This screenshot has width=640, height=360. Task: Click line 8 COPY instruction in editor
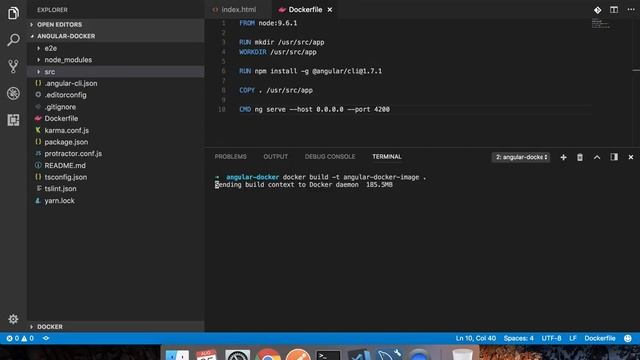click(x=276, y=90)
